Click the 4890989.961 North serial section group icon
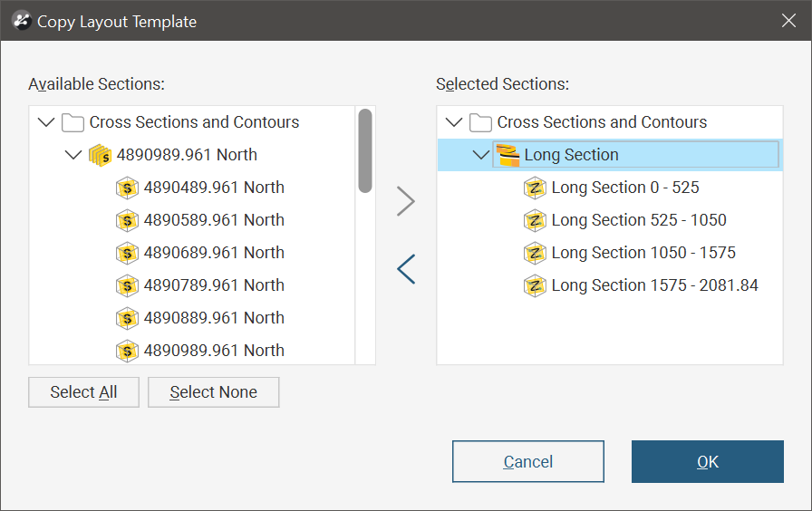This screenshot has height=511, width=812. [x=101, y=155]
